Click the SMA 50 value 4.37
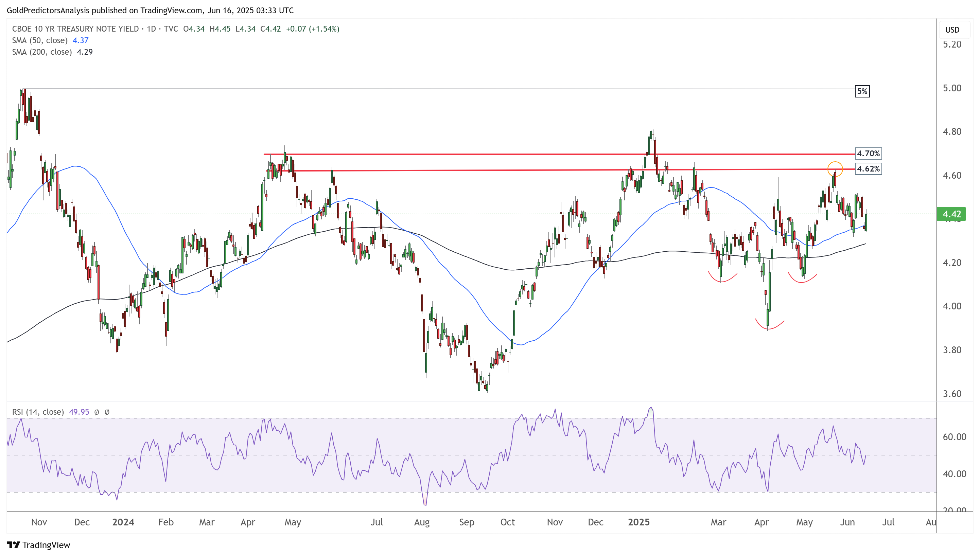Screen dimensions: 980x557 pyautogui.click(x=81, y=40)
